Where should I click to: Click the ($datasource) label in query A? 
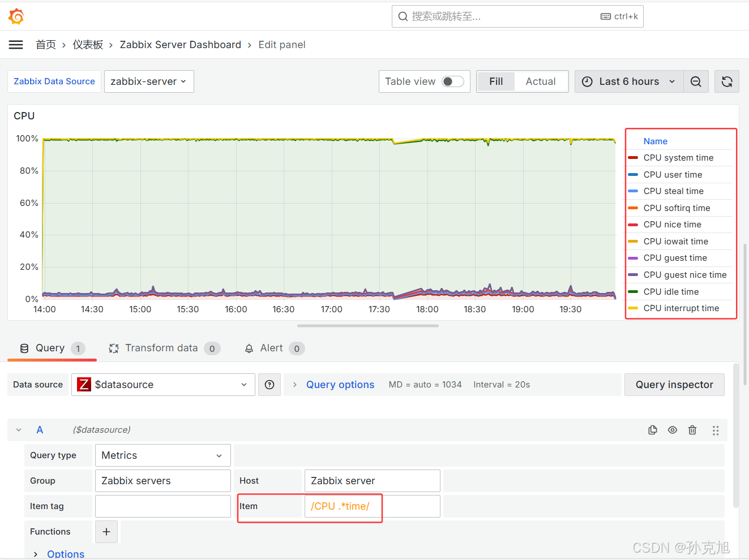click(x=102, y=430)
